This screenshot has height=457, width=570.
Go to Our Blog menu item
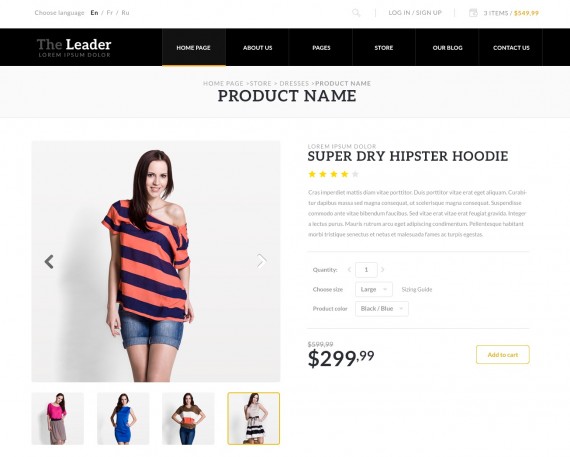[447, 48]
